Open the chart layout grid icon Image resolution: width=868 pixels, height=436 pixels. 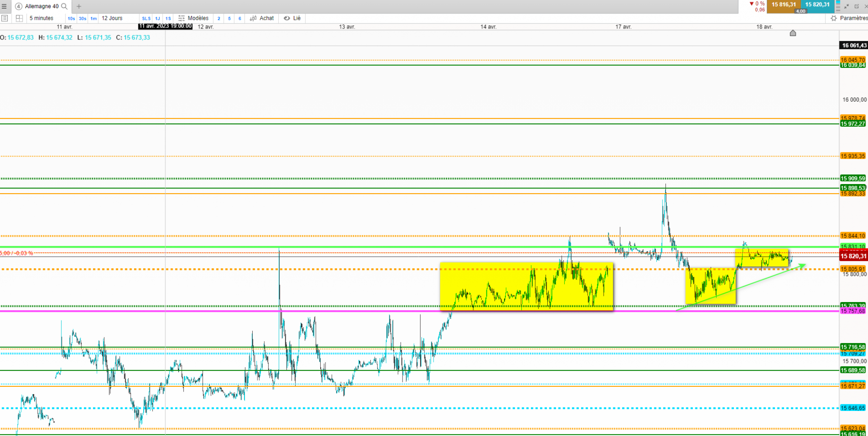click(x=19, y=18)
